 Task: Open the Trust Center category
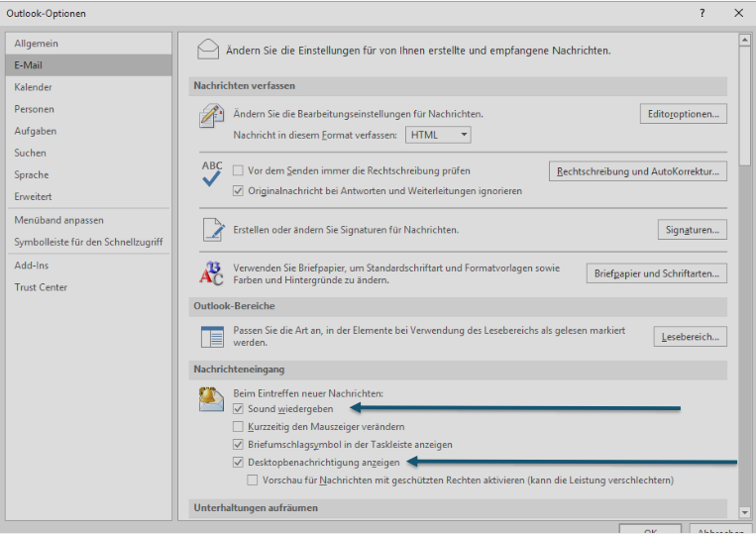(89, 287)
